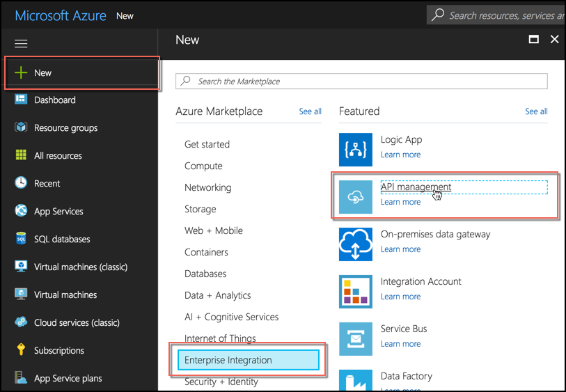This screenshot has width=566, height=392.
Task: Select Security + Identity category
Action: click(221, 382)
